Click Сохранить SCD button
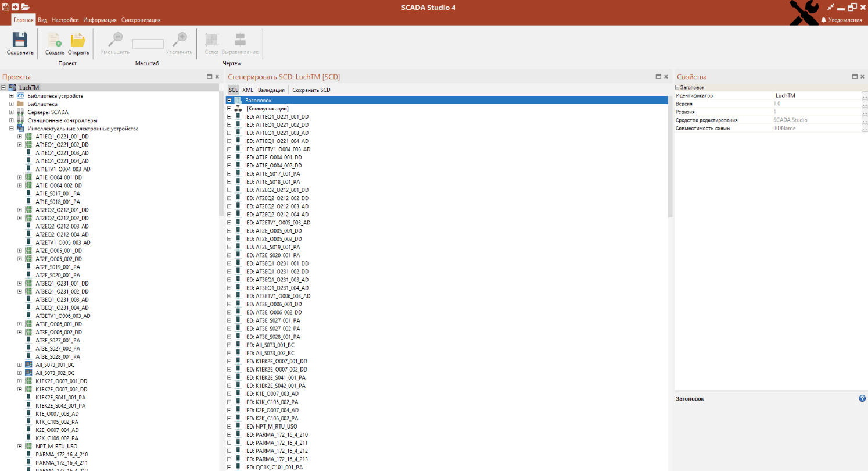 click(311, 90)
